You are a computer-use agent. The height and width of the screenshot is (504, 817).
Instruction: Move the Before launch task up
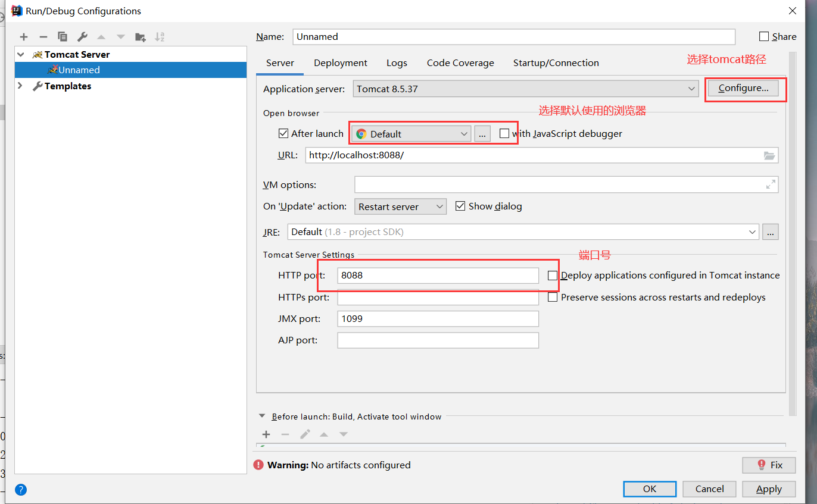pos(324,434)
